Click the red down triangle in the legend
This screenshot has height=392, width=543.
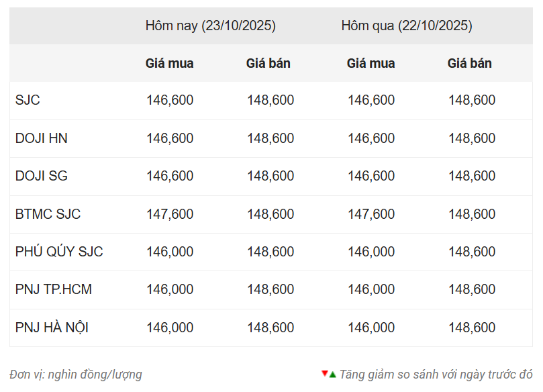coord(325,373)
